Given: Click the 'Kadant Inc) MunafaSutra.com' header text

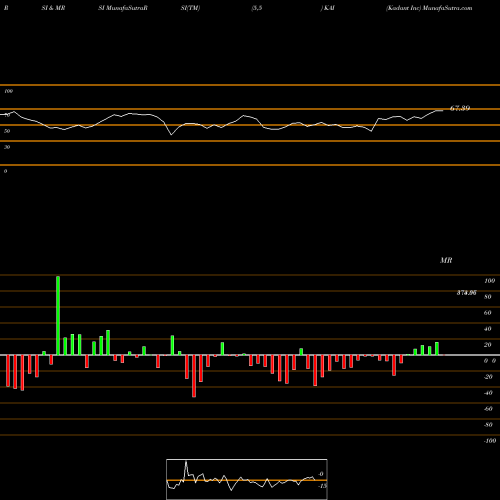Looking at the screenshot, I should [429, 8].
